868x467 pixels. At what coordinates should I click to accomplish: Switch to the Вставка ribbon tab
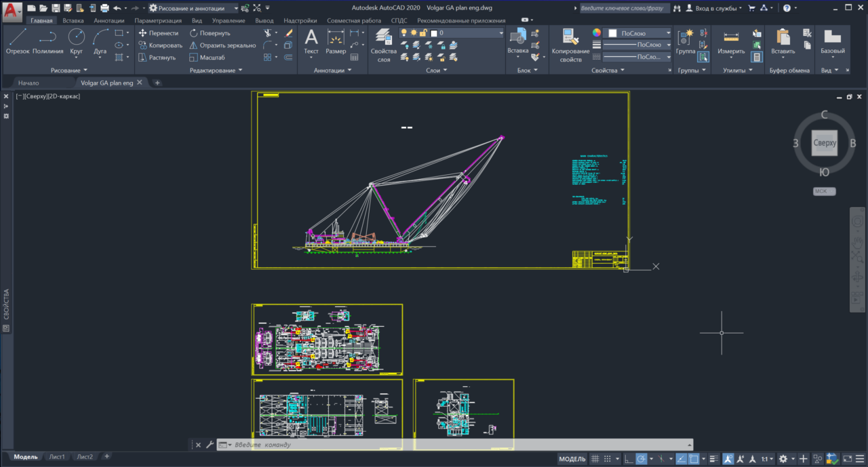pos(73,20)
